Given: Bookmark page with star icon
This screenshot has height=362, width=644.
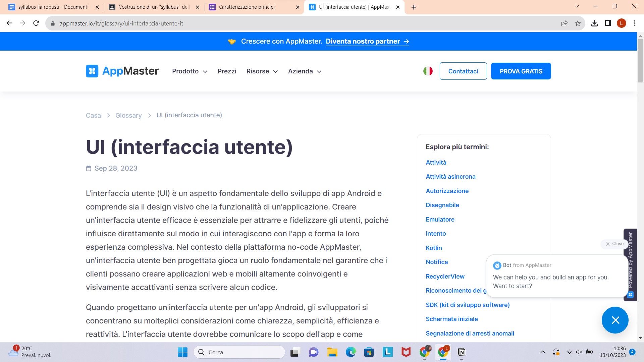Looking at the screenshot, I should click(x=578, y=23).
